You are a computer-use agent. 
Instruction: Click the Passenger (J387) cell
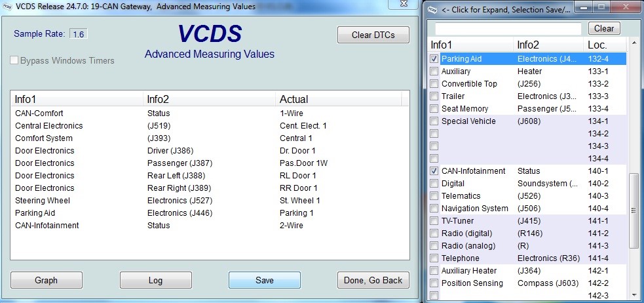180,163
